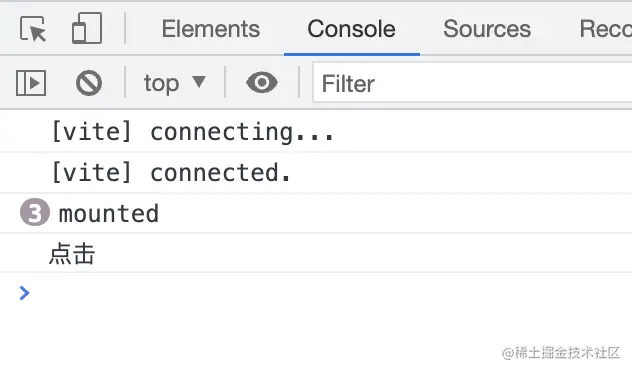The image size is (632, 372).
Task: Select the mounted log message
Action: [x=109, y=214]
